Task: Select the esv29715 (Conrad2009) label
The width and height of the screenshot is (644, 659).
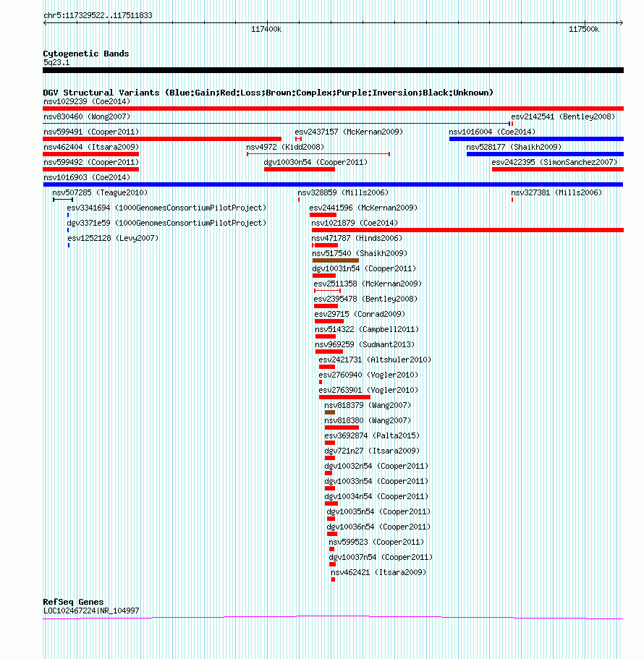Action: tap(360, 314)
